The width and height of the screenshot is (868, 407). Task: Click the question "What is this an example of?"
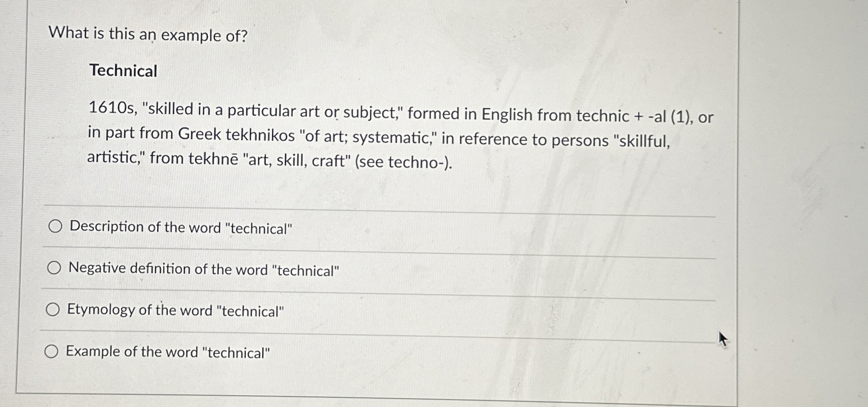[x=148, y=34]
